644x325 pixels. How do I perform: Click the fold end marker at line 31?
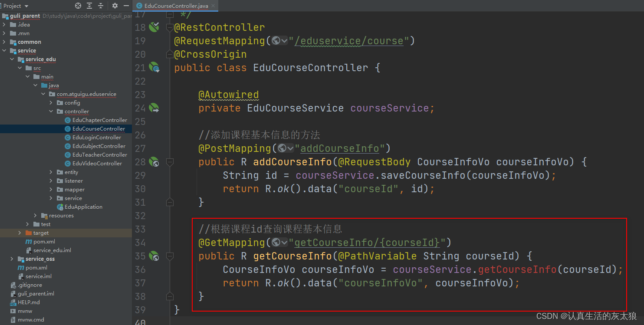point(170,202)
